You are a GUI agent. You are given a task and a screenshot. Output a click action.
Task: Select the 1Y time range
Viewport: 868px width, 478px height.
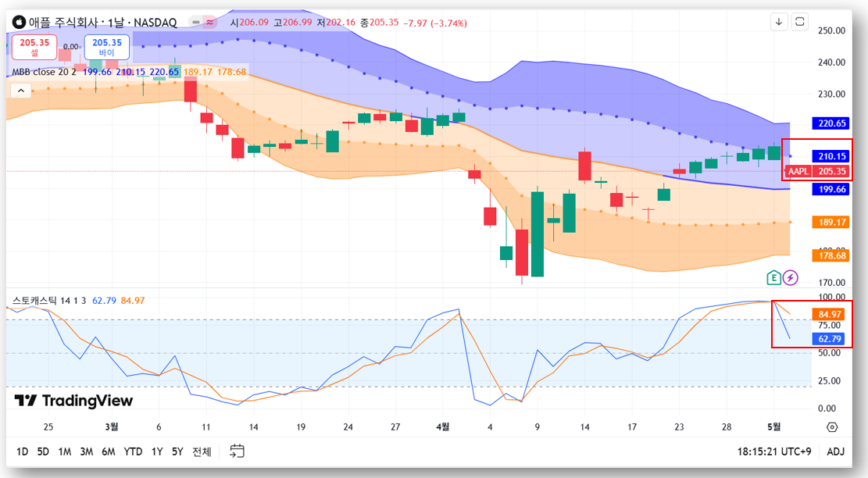coord(157,451)
